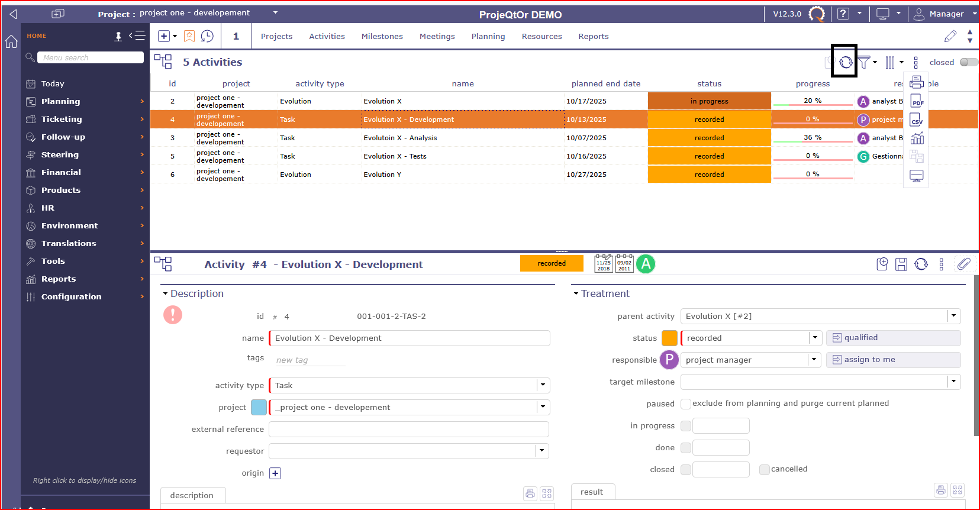Tick the cancelled checkbox
The image size is (980, 510).
point(765,469)
